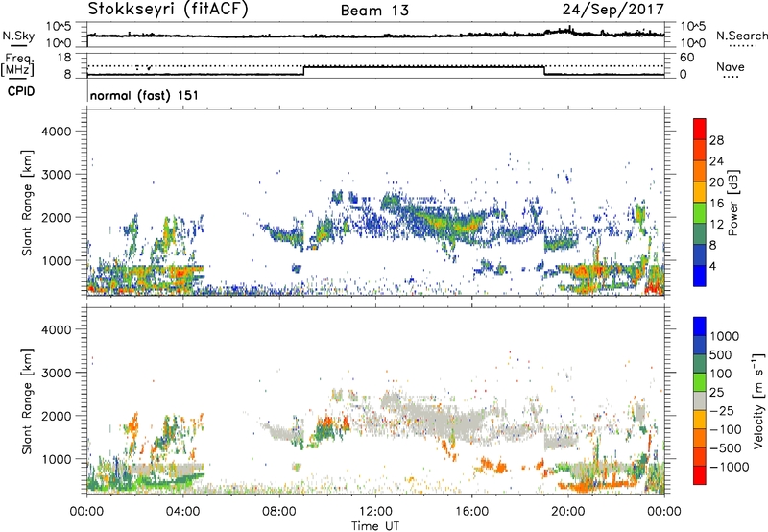This screenshot has width=768, height=532.
Task: Click 3000 tick label of velocity panel
Action: click(x=56, y=373)
